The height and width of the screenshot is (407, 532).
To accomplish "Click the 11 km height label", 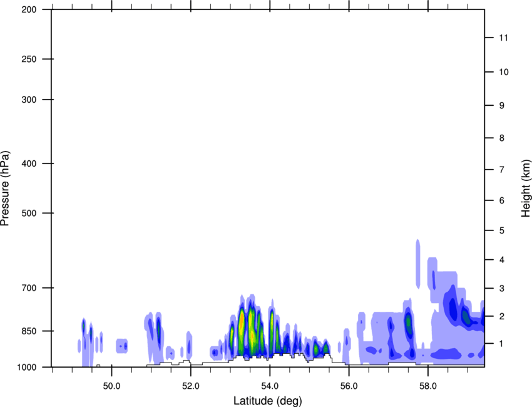I will (503, 38).
